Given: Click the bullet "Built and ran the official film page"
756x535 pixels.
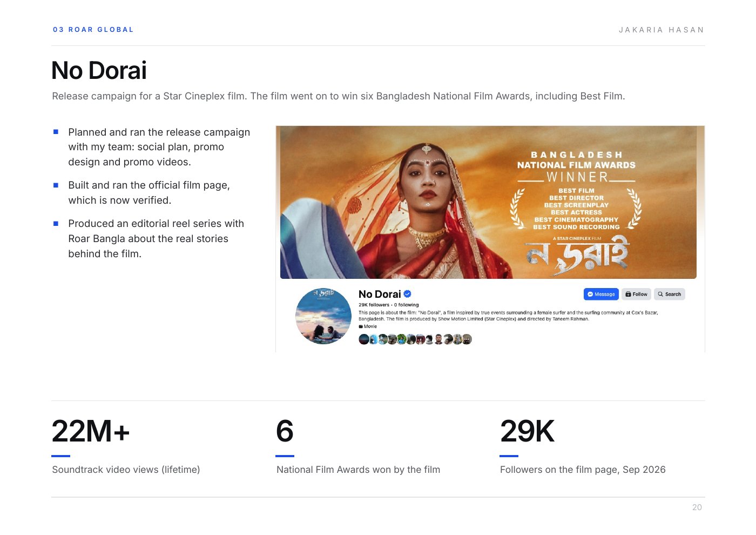Looking at the screenshot, I should (x=149, y=192).
